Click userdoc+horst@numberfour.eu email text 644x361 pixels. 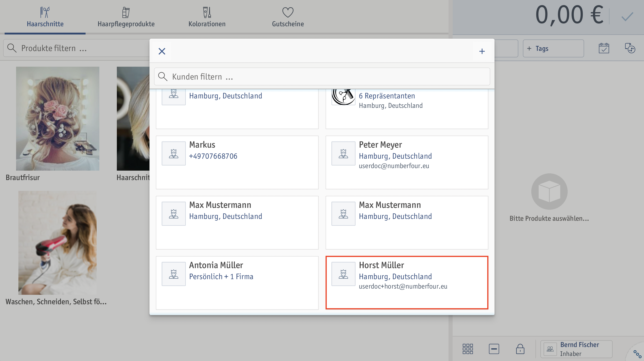click(403, 287)
